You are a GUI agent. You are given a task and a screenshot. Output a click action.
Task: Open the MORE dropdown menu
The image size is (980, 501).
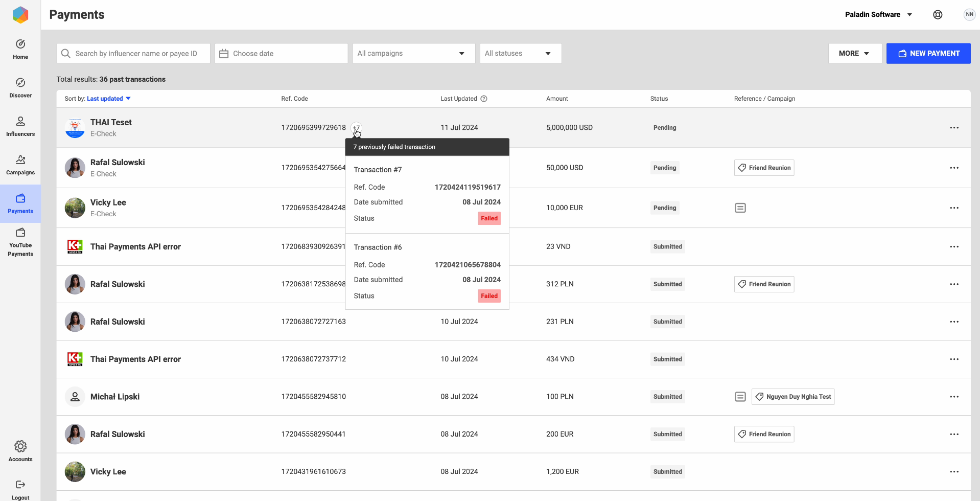pyautogui.click(x=854, y=54)
